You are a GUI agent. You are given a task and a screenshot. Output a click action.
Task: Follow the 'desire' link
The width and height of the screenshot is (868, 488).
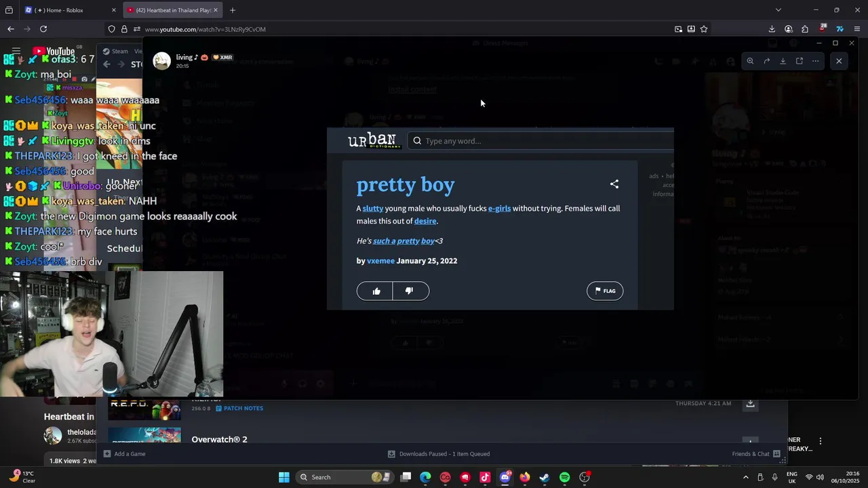[x=425, y=221]
